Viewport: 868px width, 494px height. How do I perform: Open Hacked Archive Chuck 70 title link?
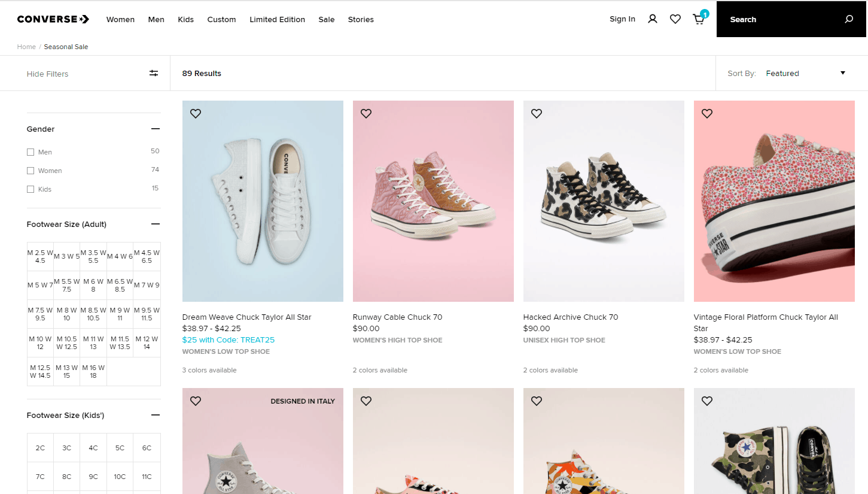tap(571, 317)
